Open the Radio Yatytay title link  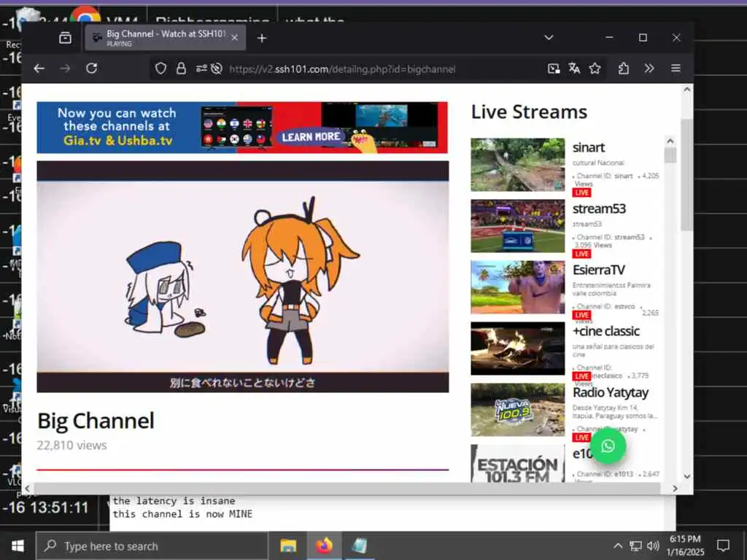coord(611,393)
